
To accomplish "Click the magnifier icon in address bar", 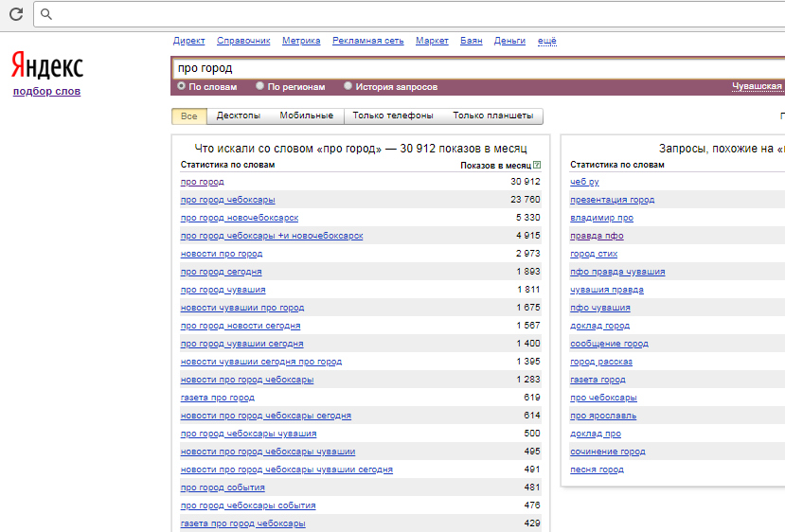I will point(46,14).
